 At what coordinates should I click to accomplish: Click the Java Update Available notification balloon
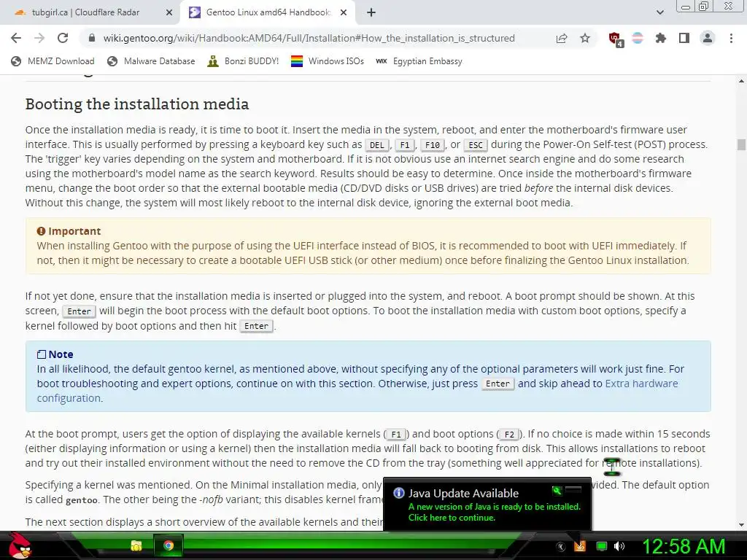coord(487,505)
